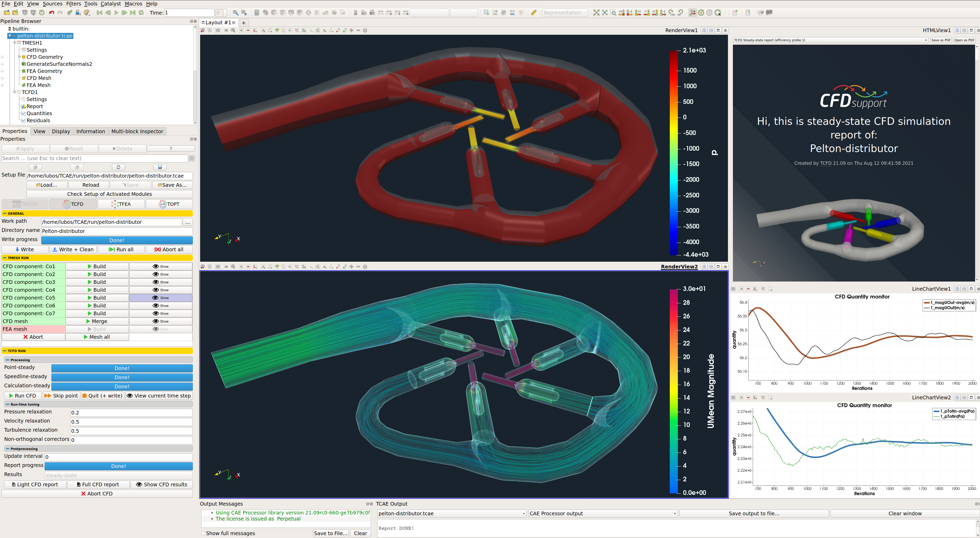Click the Undo red arrow icon
Viewport: 980px width, 538px height.
click(x=51, y=13)
